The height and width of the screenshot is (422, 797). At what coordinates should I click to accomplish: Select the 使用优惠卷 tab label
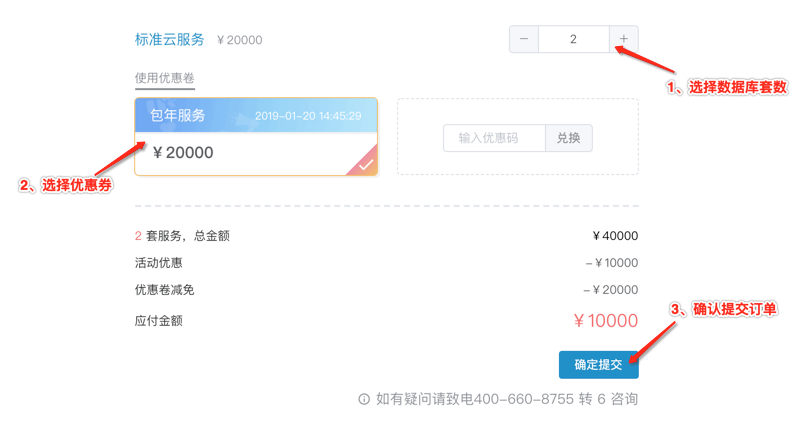click(x=165, y=77)
